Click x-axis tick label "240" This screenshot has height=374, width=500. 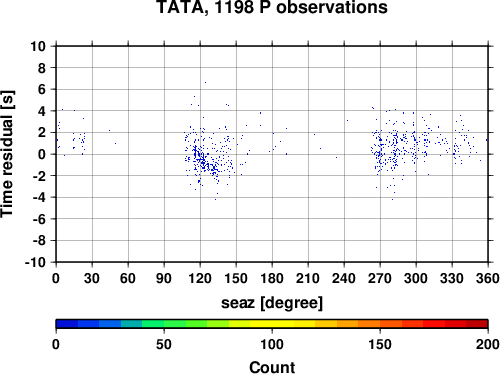[x=344, y=278]
